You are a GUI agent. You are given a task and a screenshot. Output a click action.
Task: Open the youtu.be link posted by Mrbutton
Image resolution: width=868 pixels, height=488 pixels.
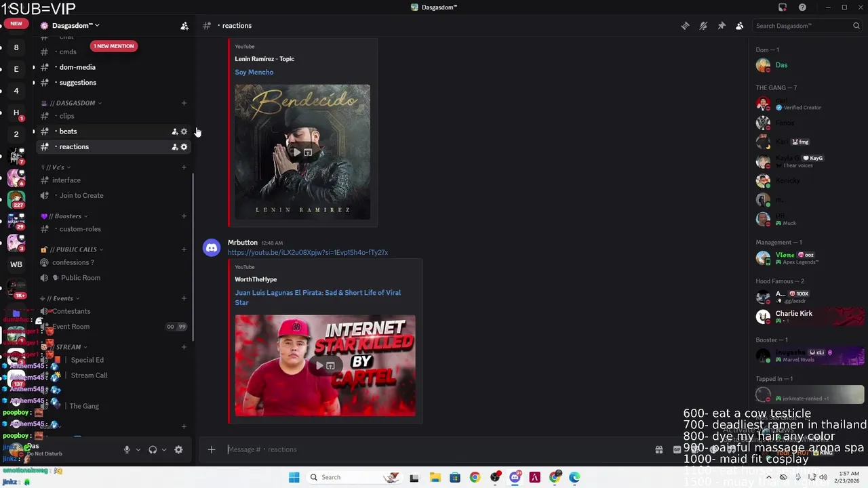coord(308,253)
